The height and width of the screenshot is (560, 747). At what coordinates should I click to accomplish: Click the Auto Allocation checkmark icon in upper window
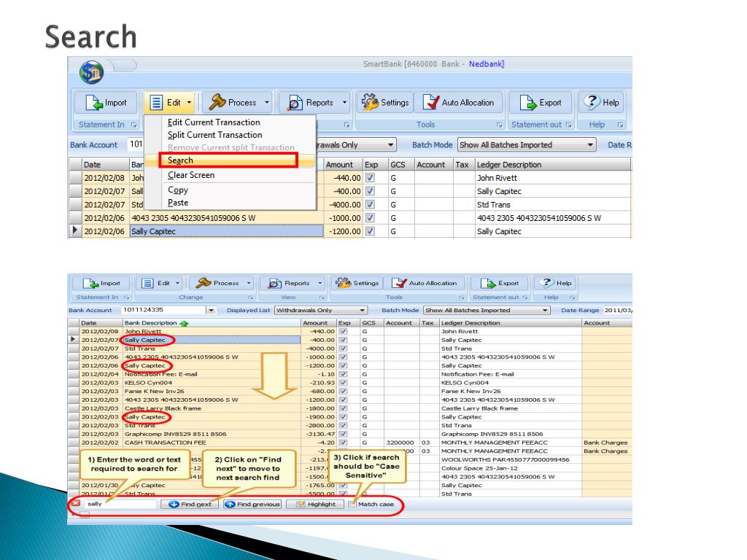430,102
